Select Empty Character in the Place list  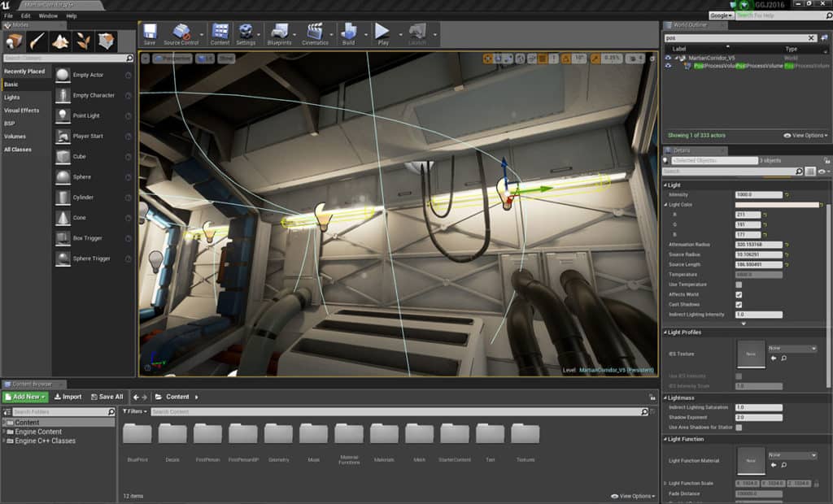click(x=94, y=96)
